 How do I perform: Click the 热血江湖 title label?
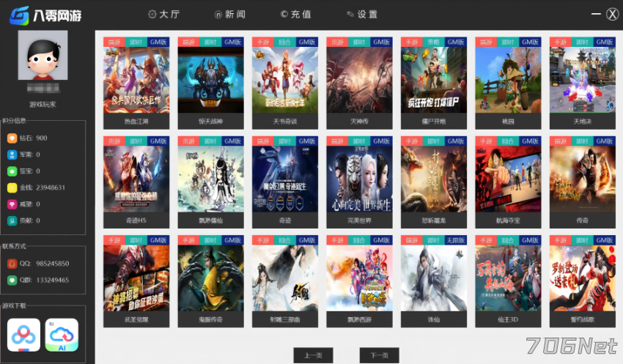136,122
